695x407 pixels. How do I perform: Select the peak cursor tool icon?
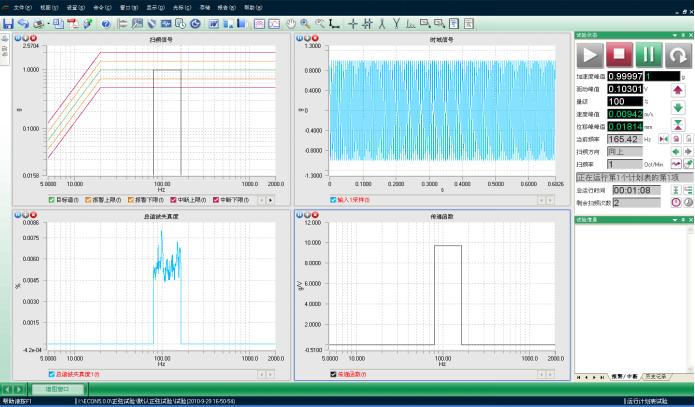click(382, 23)
